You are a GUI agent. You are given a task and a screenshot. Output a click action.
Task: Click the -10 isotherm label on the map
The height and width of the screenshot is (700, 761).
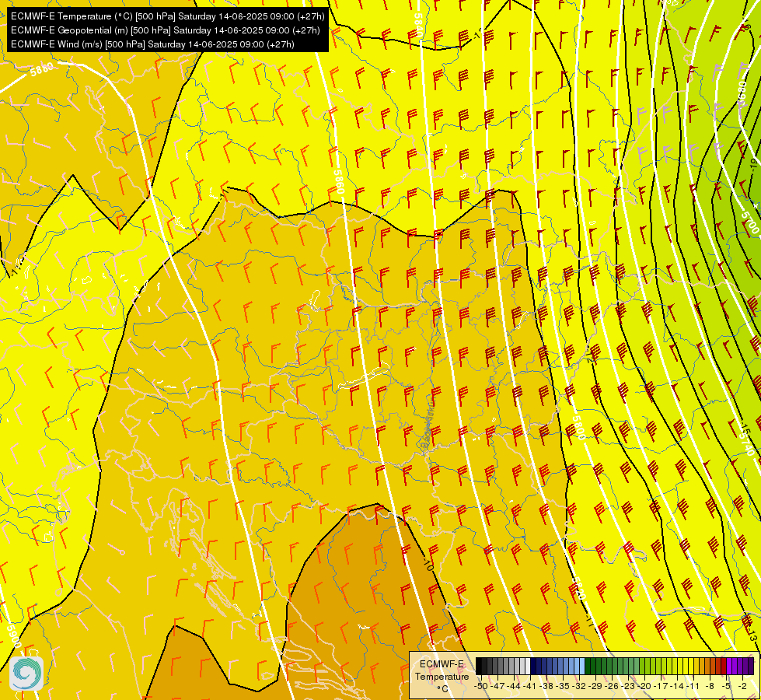428,564
